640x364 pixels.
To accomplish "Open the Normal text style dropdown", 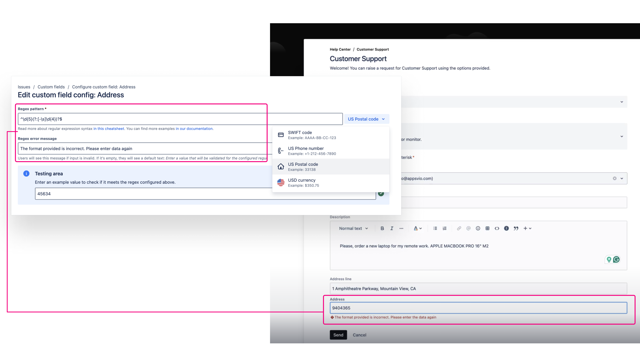I will (353, 228).
